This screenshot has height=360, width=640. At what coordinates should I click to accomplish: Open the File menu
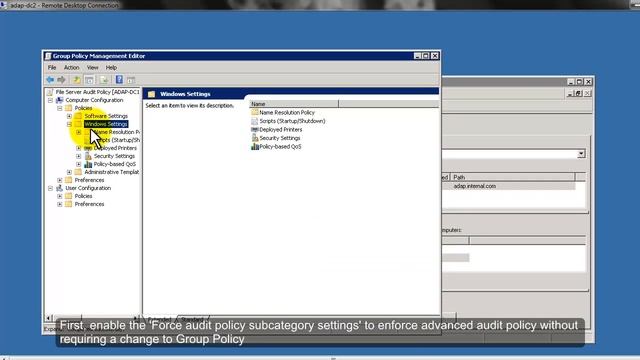[x=52, y=67]
